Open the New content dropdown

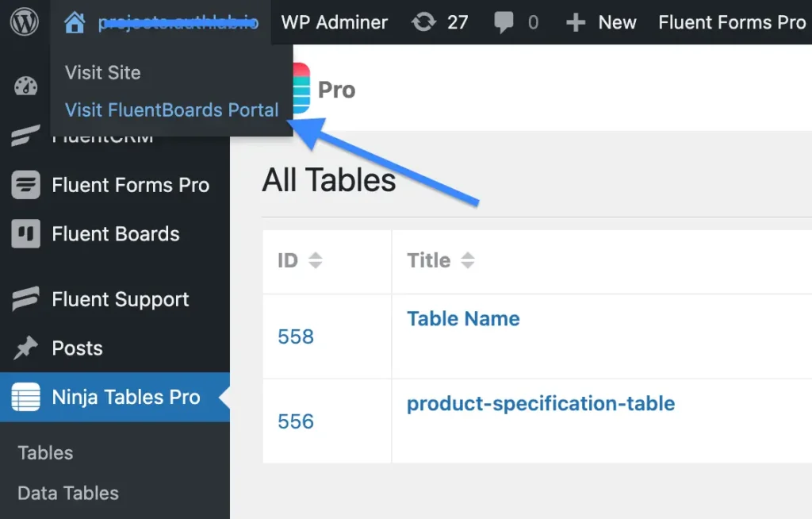coord(617,22)
